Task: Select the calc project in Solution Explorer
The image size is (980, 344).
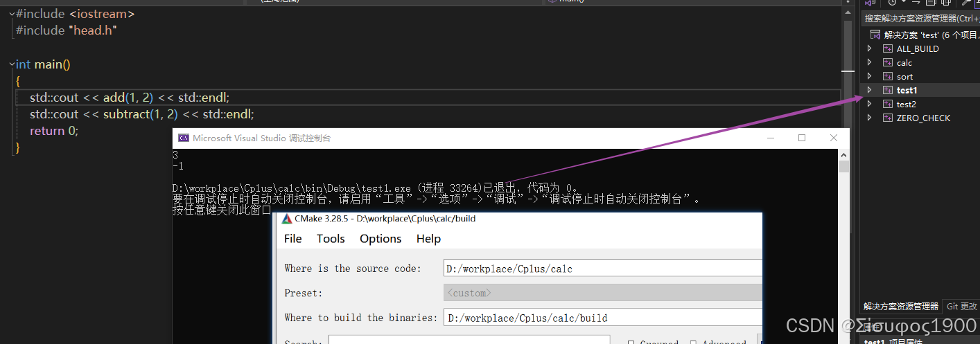Action: [x=904, y=63]
